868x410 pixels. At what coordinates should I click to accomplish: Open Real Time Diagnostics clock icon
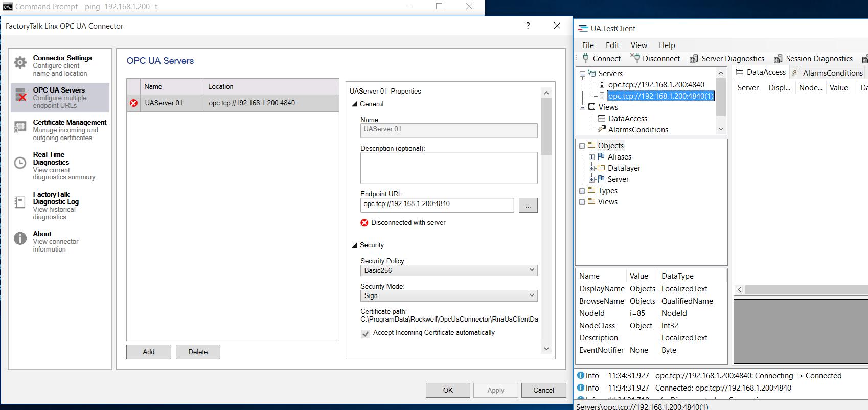coord(20,163)
